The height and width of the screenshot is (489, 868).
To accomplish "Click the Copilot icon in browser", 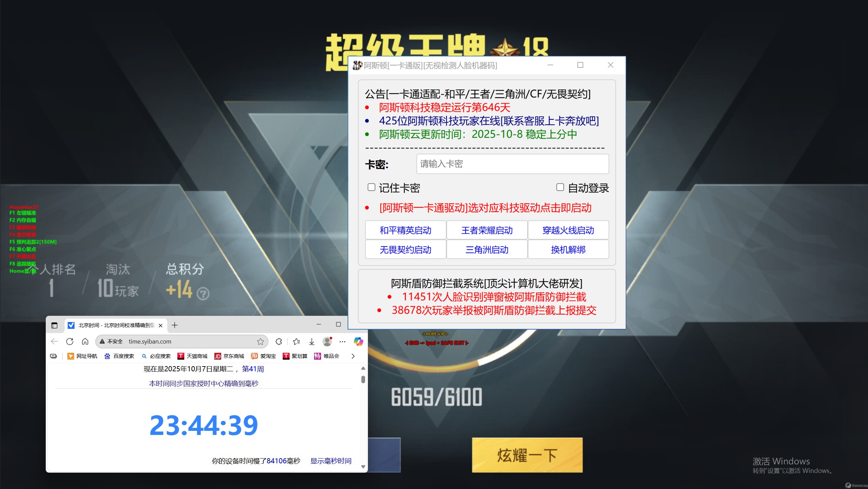I will click(x=358, y=341).
